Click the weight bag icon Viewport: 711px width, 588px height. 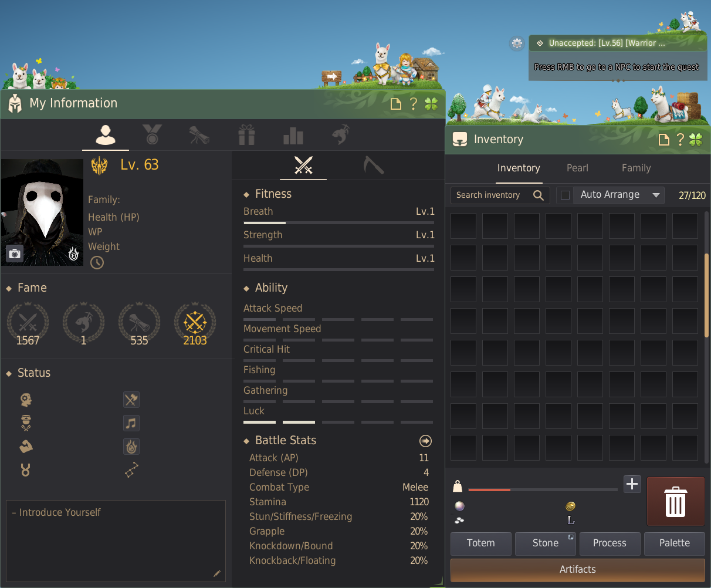(x=458, y=486)
